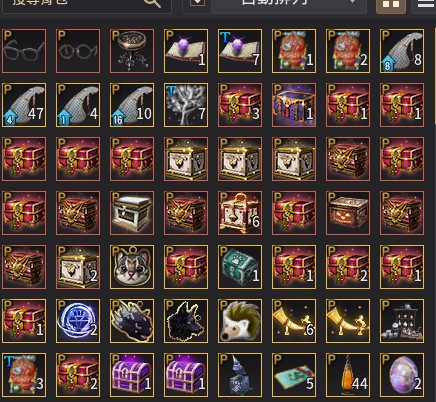Click the Halloween pumpkin box item
436x402 pixels.
(x=348, y=213)
